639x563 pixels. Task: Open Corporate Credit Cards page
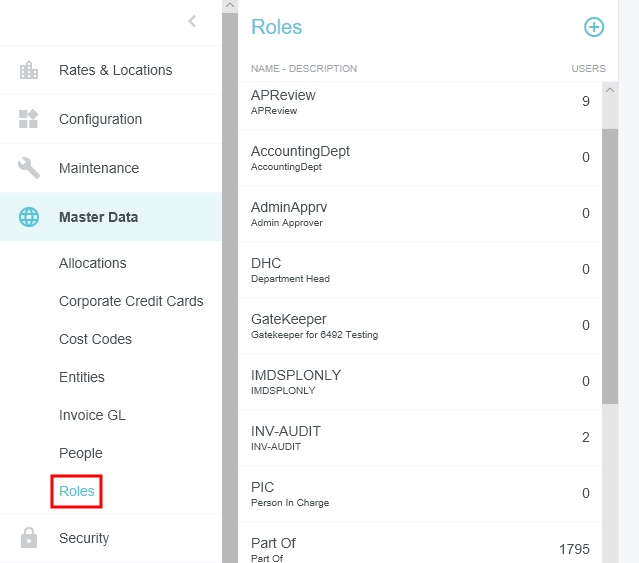click(x=131, y=301)
